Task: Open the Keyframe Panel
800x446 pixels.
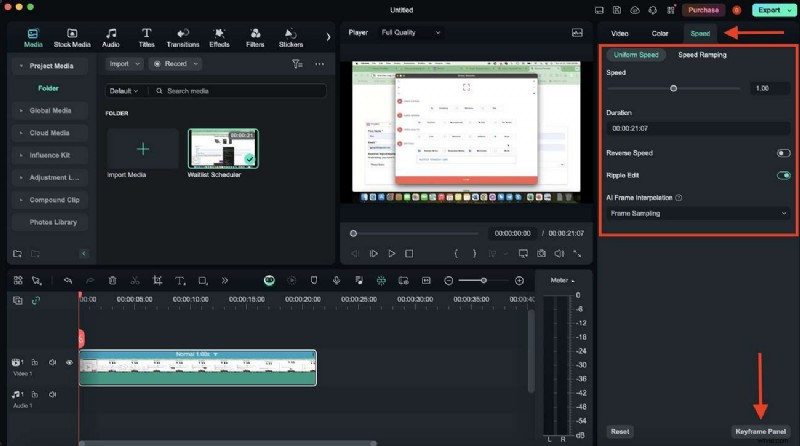Action: point(760,432)
